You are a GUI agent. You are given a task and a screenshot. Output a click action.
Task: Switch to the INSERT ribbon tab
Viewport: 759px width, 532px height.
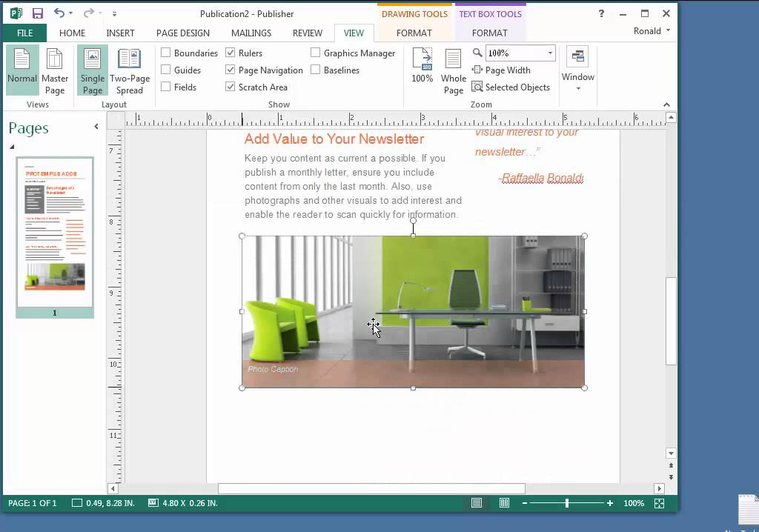(121, 33)
